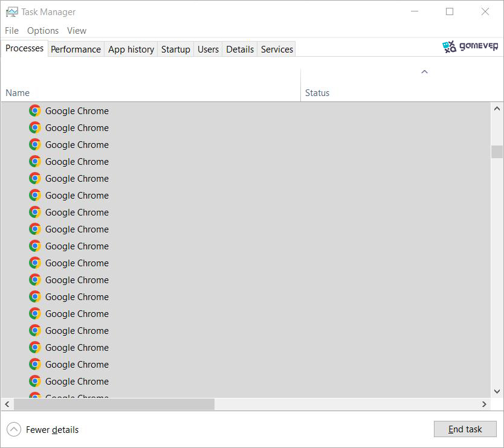
Task: Click the vertical scrollbar thumb
Action: [x=497, y=152]
